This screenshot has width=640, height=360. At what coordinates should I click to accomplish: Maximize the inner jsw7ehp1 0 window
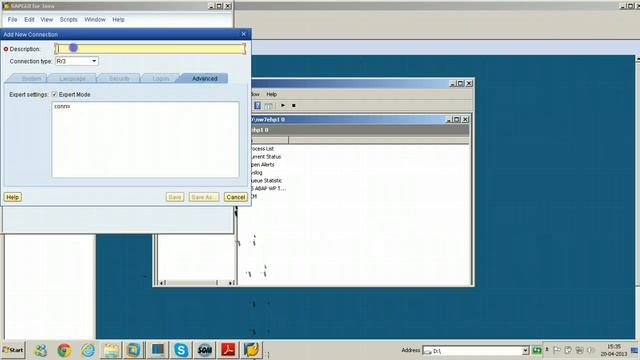[457, 119]
